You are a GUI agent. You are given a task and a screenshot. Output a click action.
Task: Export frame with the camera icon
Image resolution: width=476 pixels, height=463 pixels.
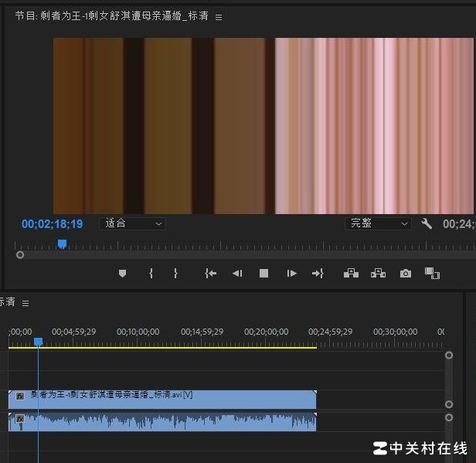click(x=406, y=274)
